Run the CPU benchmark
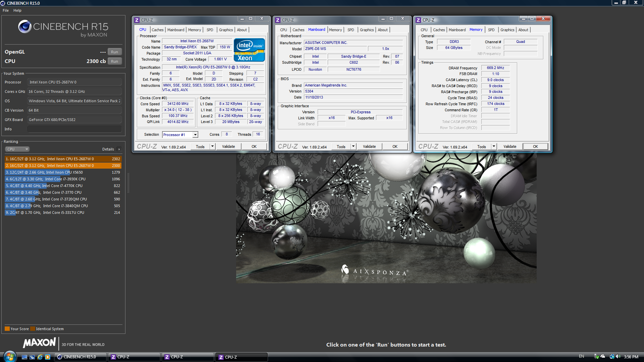 [x=114, y=61]
